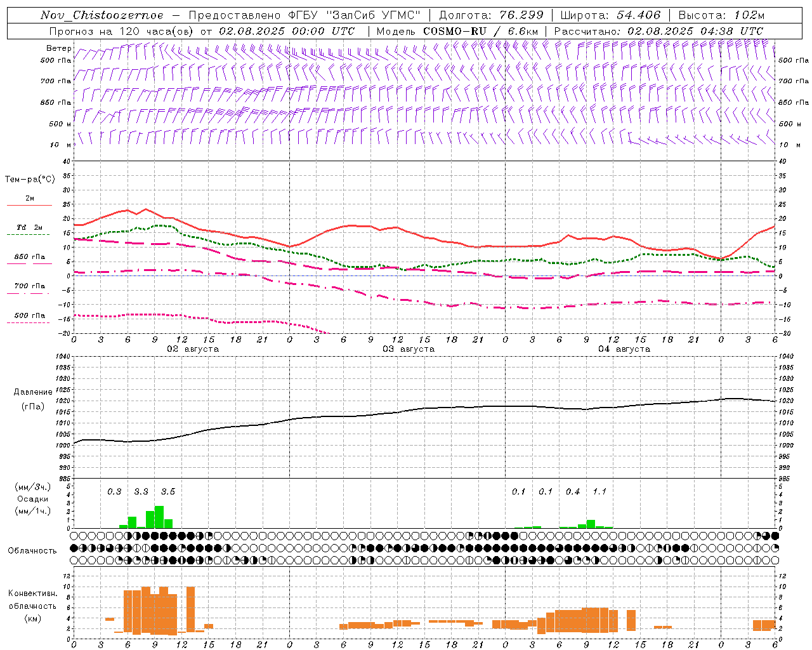
Task: Click the 'Тем-ра(°C)' temperature panel label
Action: 30,180
